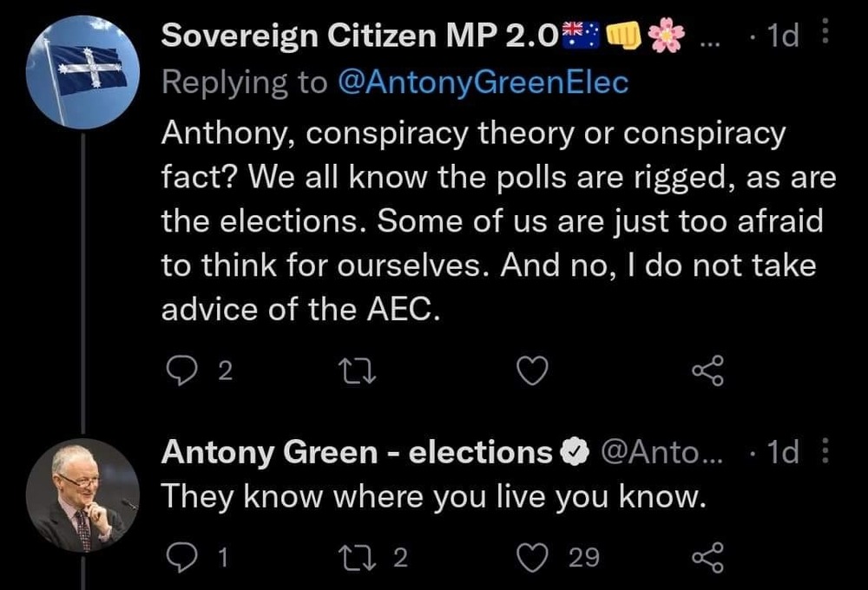Share the Sovereign Citizen MP tweet

[x=707, y=372]
